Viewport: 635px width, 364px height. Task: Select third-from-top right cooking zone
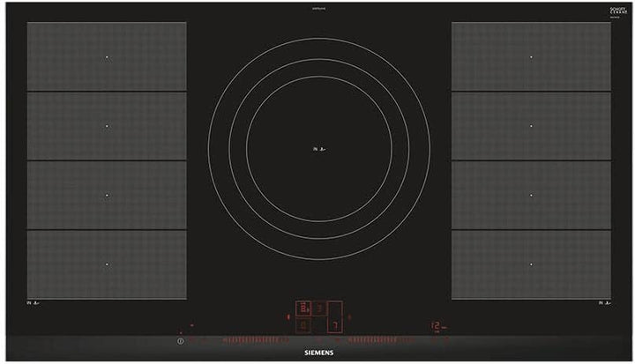click(x=531, y=196)
